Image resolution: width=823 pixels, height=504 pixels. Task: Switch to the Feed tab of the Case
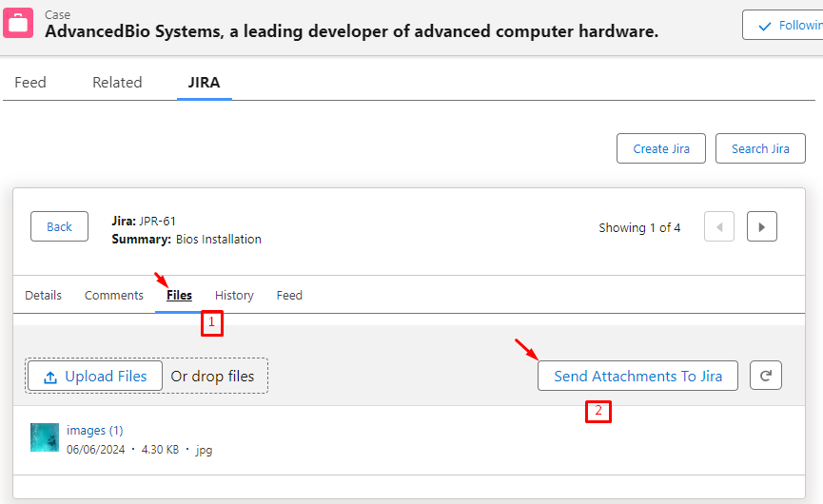click(x=30, y=83)
